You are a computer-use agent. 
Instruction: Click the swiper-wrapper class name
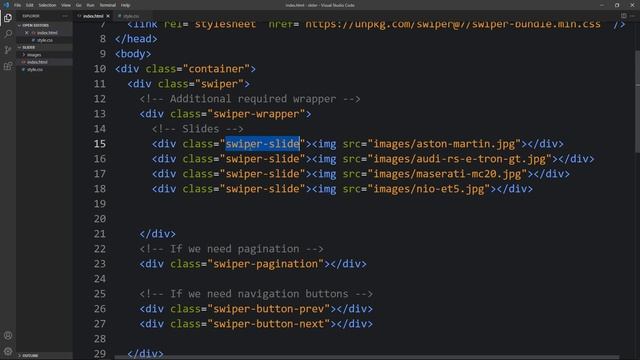click(x=256, y=114)
